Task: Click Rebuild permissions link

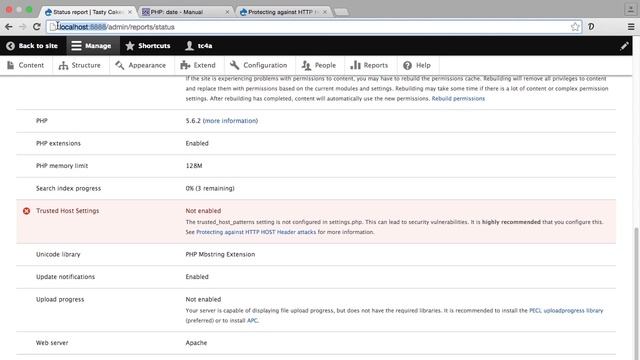Action: [458, 98]
